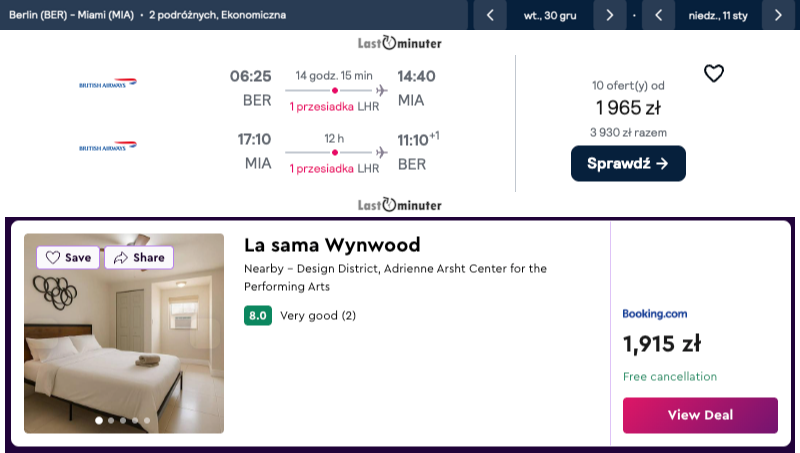Open the La sama Wynwood hotel title
The width and height of the screenshot is (800, 453).
tap(332, 245)
